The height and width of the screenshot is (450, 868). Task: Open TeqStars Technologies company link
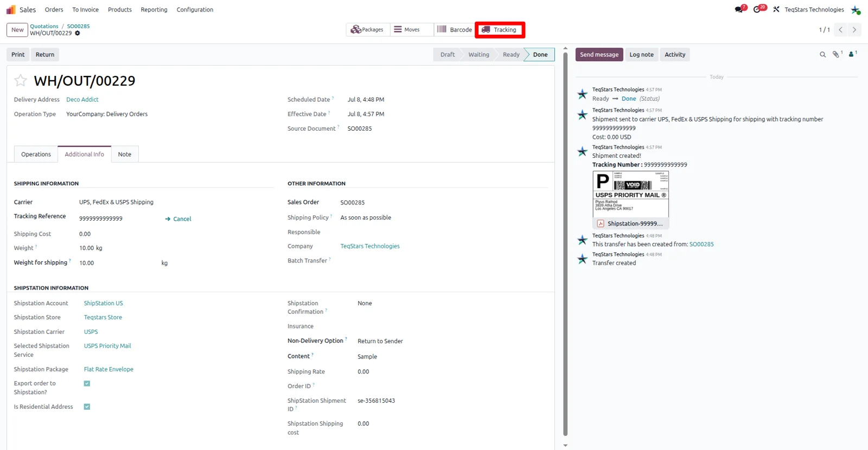370,246
